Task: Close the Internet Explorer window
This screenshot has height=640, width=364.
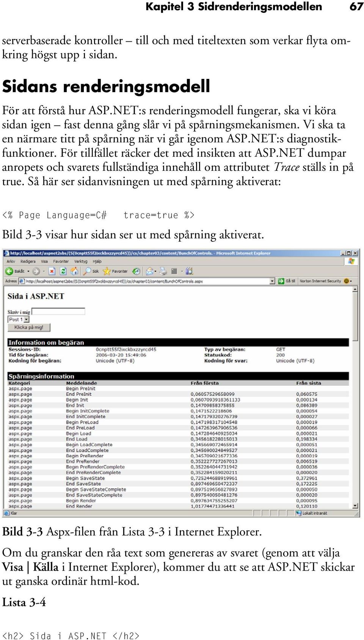Action: (355, 253)
